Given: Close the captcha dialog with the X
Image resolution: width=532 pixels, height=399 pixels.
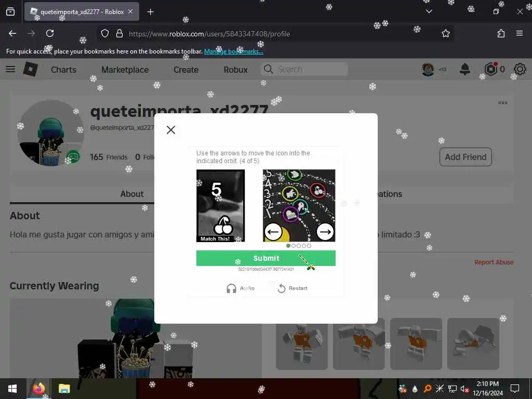Looking at the screenshot, I should (x=171, y=130).
